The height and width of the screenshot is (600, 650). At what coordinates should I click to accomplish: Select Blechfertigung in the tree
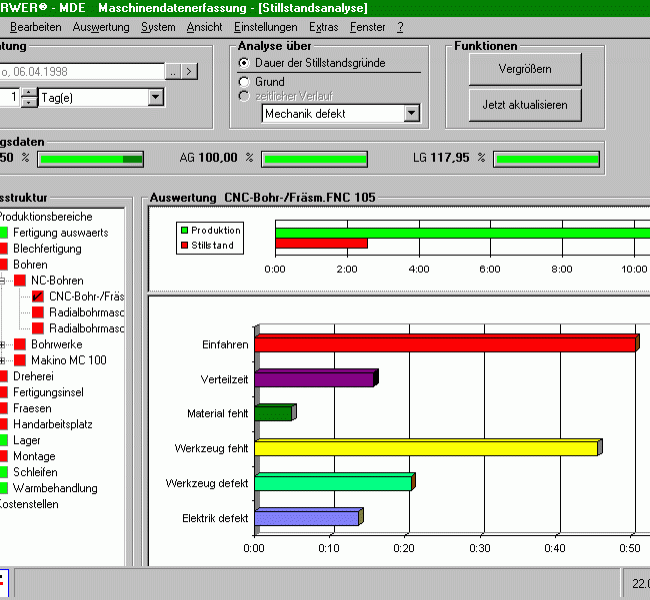point(47,249)
